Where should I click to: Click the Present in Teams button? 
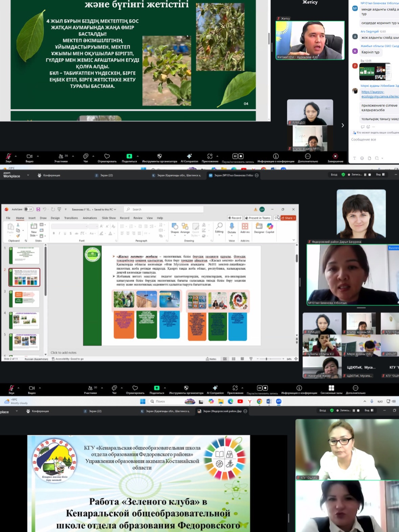[258, 218]
